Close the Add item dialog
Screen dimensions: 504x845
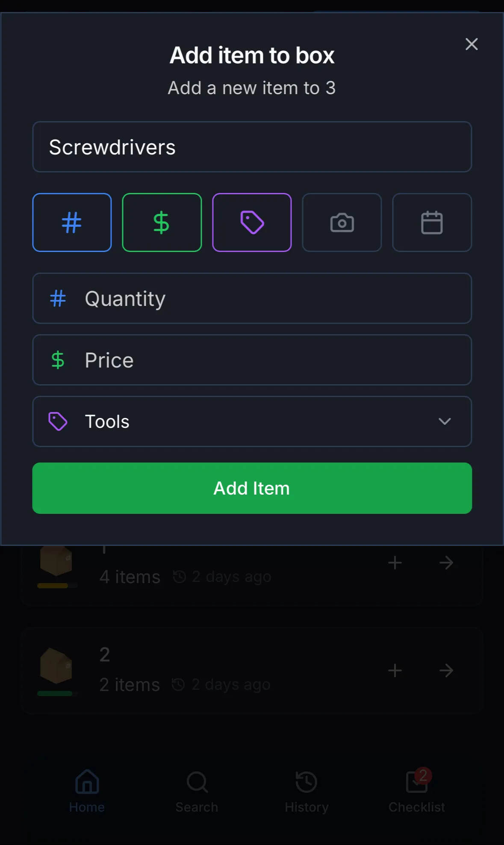tap(472, 44)
